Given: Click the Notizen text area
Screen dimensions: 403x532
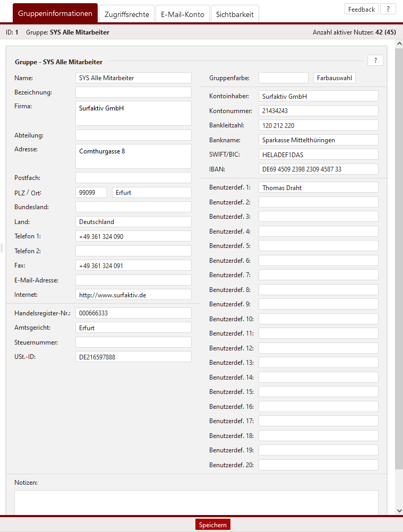Looking at the screenshot, I should point(196,502).
